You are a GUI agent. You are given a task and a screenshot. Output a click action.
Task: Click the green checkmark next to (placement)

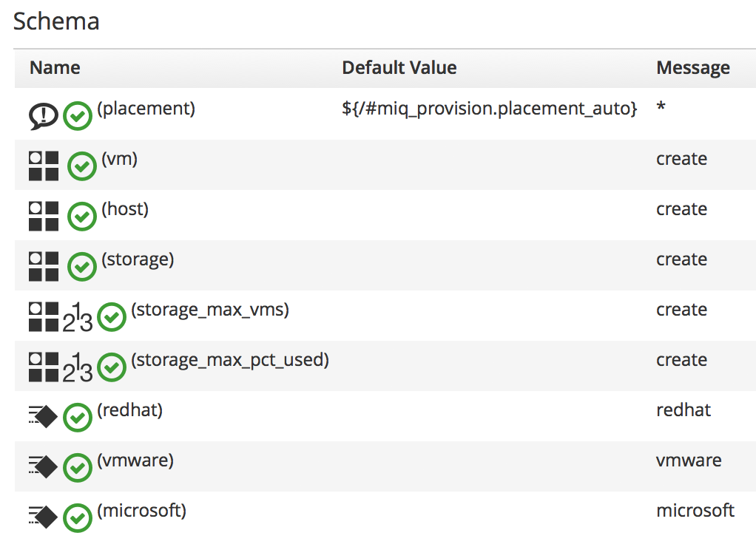click(x=78, y=116)
